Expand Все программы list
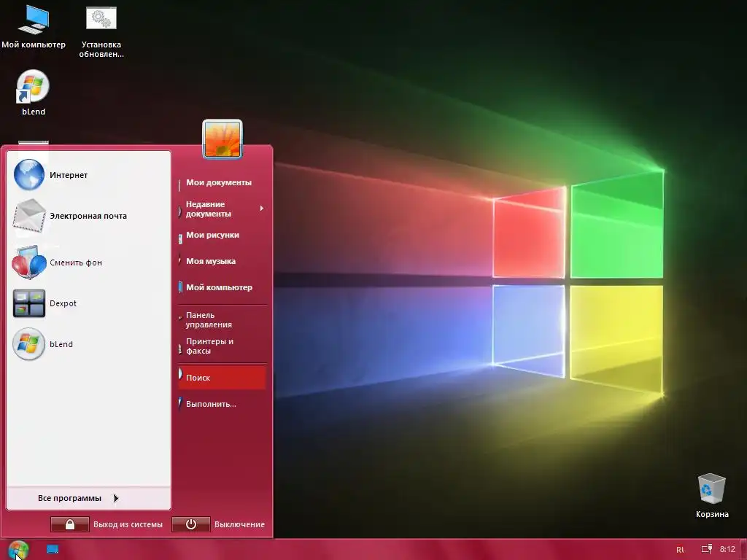Viewport: 747px width, 560px height. [x=88, y=498]
